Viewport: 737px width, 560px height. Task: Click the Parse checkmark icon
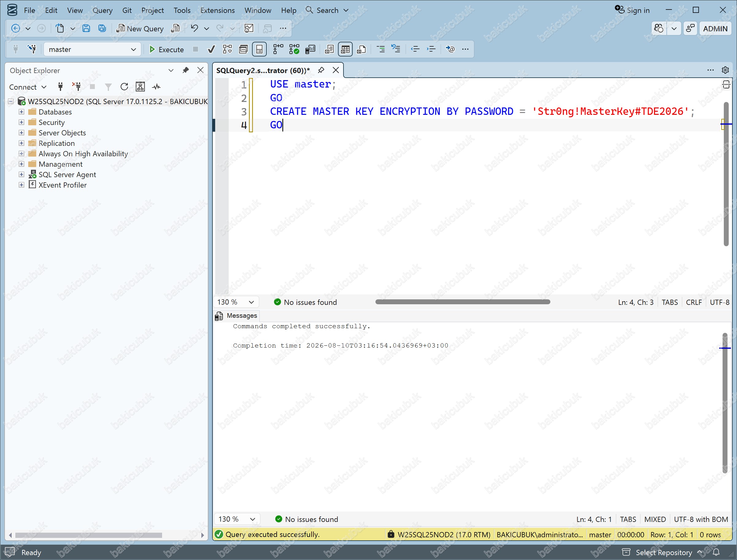click(x=211, y=49)
